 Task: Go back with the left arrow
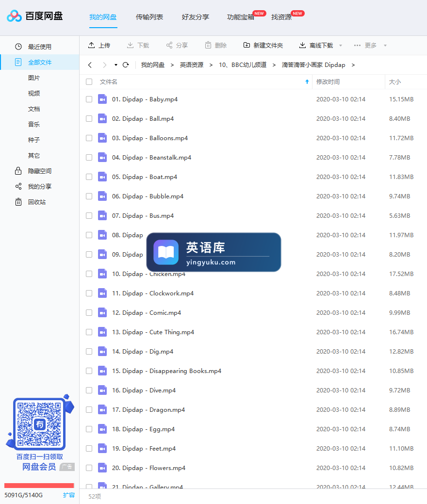[90, 65]
